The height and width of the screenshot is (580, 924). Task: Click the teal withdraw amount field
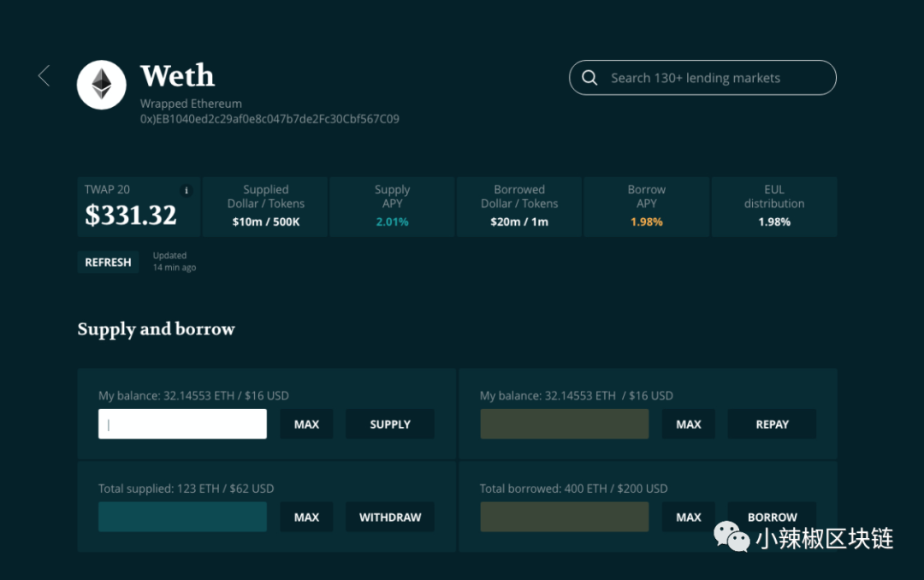[182, 517]
